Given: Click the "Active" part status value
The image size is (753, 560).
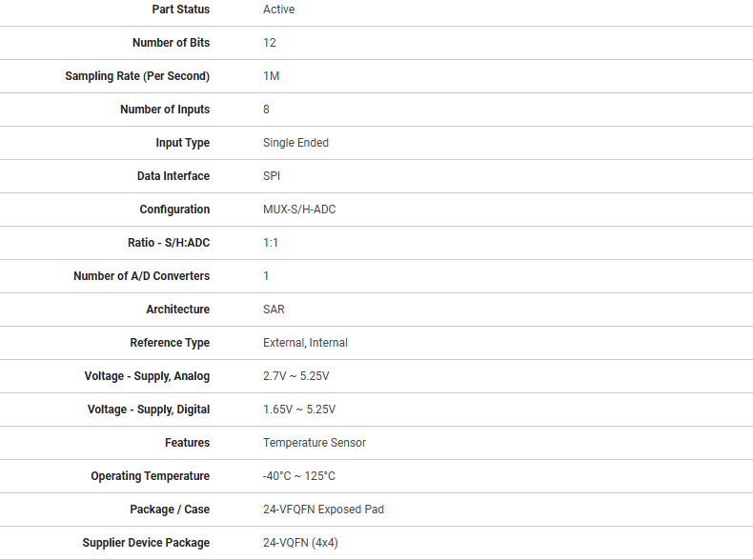Looking at the screenshot, I should [278, 10].
